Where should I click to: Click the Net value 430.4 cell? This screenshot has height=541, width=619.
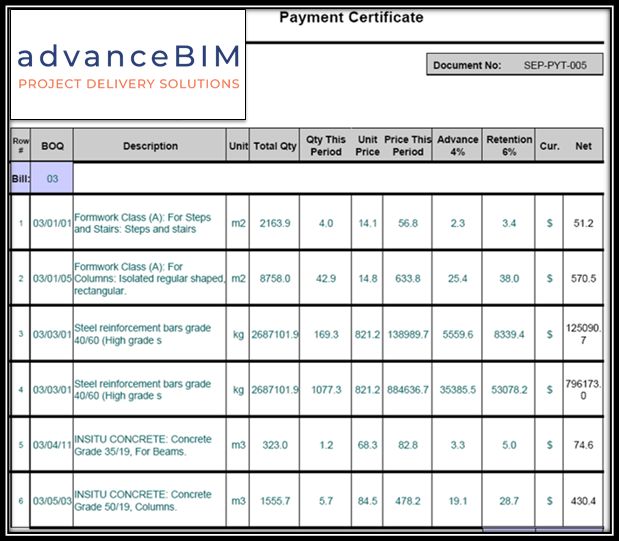click(583, 500)
